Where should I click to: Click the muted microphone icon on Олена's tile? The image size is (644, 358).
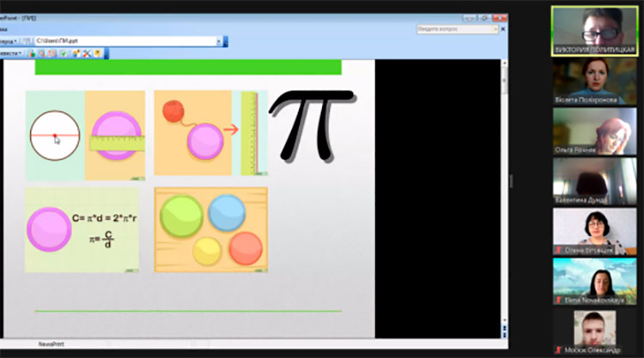coord(558,250)
